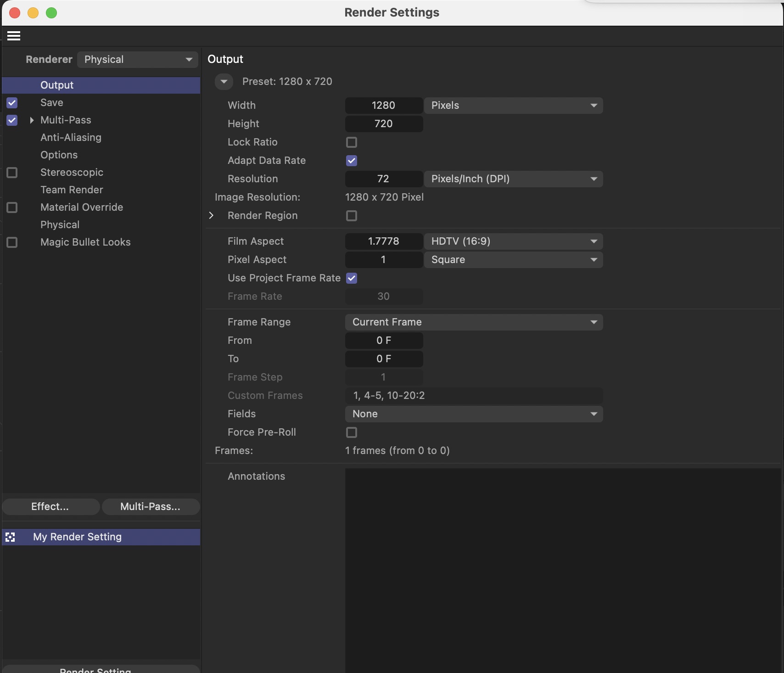The image size is (784, 673).
Task: Select the Save settings entry
Action: pyautogui.click(x=52, y=103)
